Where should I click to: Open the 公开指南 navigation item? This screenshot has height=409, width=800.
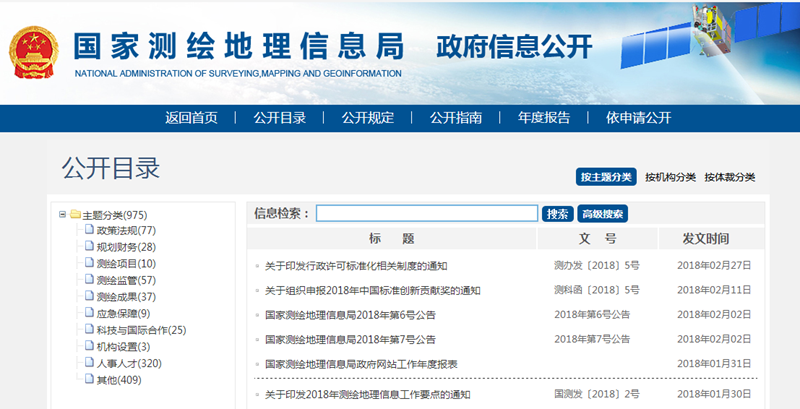456,118
